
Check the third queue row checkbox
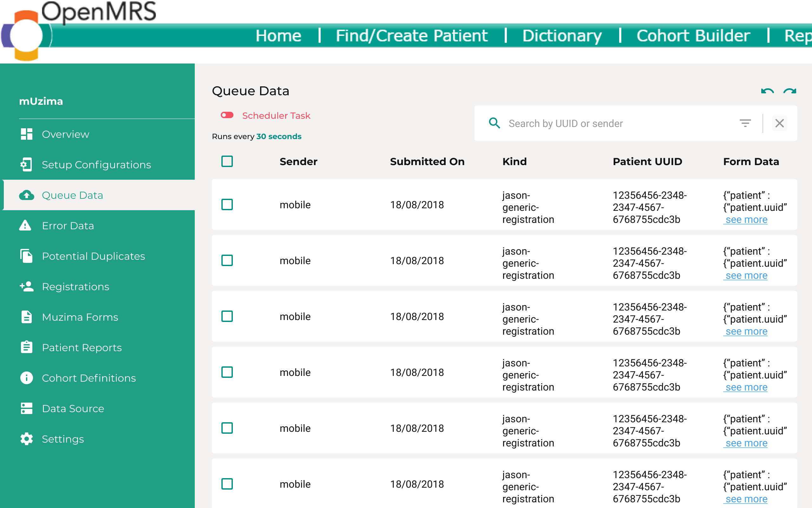pos(227,317)
